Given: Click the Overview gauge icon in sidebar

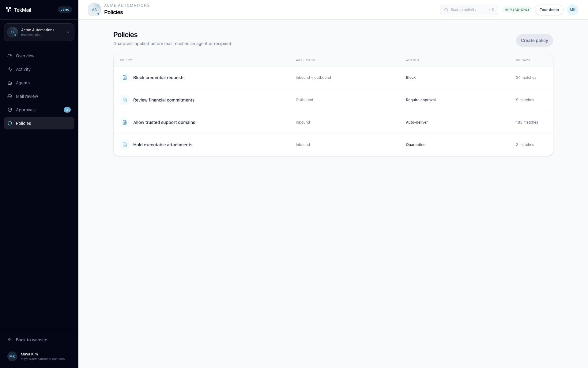Looking at the screenshot, I should [10, 56].
